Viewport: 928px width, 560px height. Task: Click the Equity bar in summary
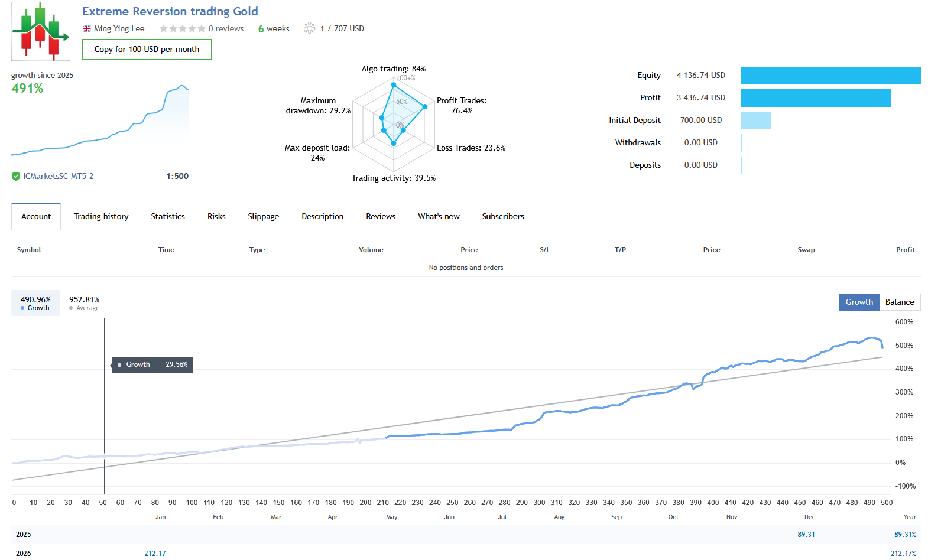pyautogui.click(x=830, y=76)
